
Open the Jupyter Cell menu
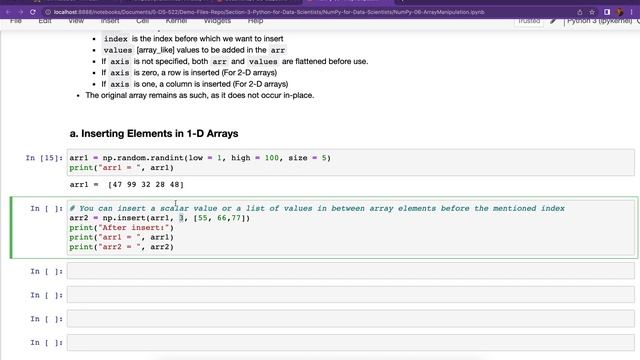[142, 21]
